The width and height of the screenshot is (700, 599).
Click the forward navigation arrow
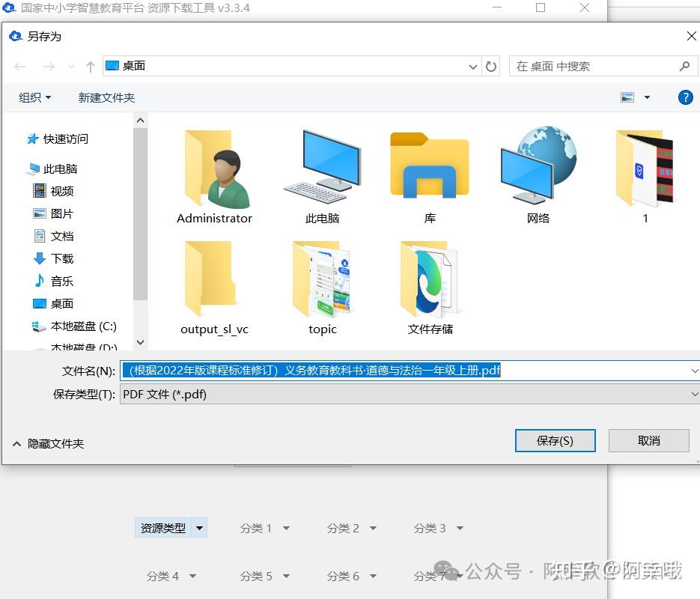[x=49, y=67]
